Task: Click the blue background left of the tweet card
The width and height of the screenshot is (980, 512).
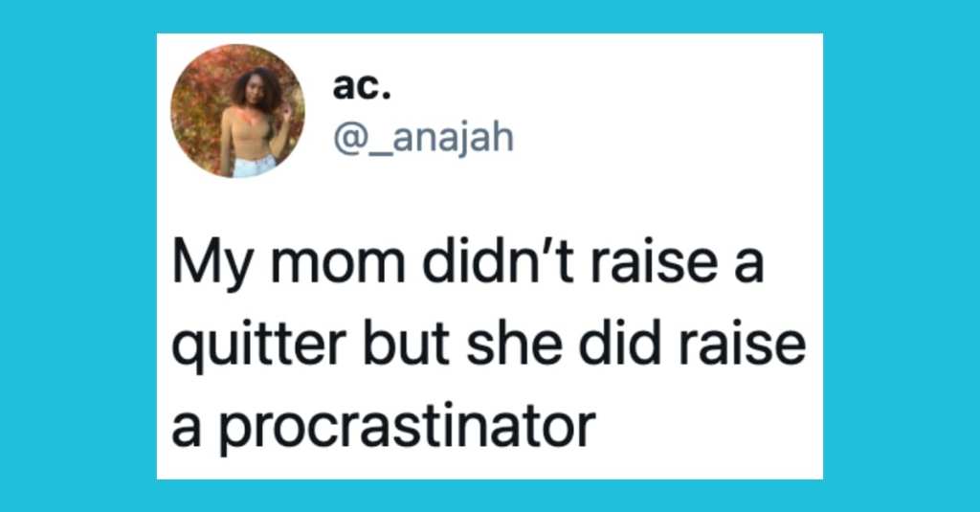Action: (x=78, y=256)
